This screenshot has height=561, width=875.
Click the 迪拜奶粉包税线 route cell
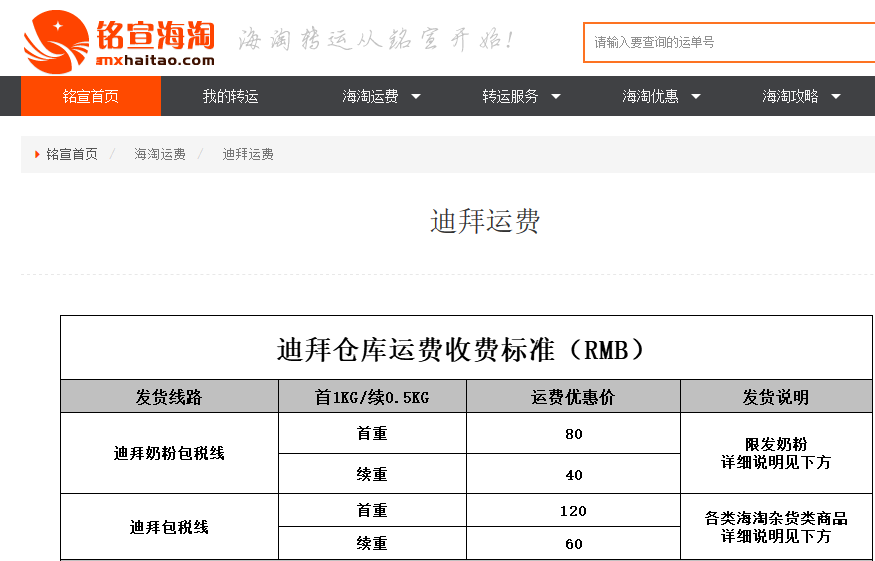tap(169, 453)
